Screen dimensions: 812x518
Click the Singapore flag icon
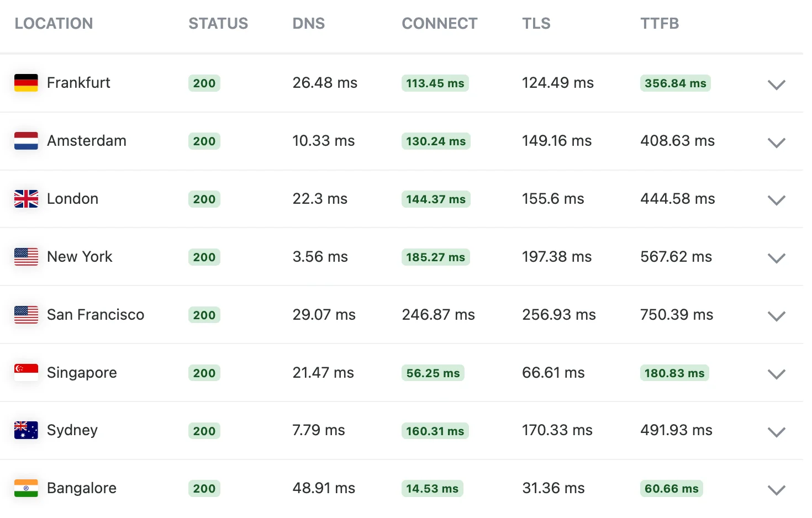(25, 372)
